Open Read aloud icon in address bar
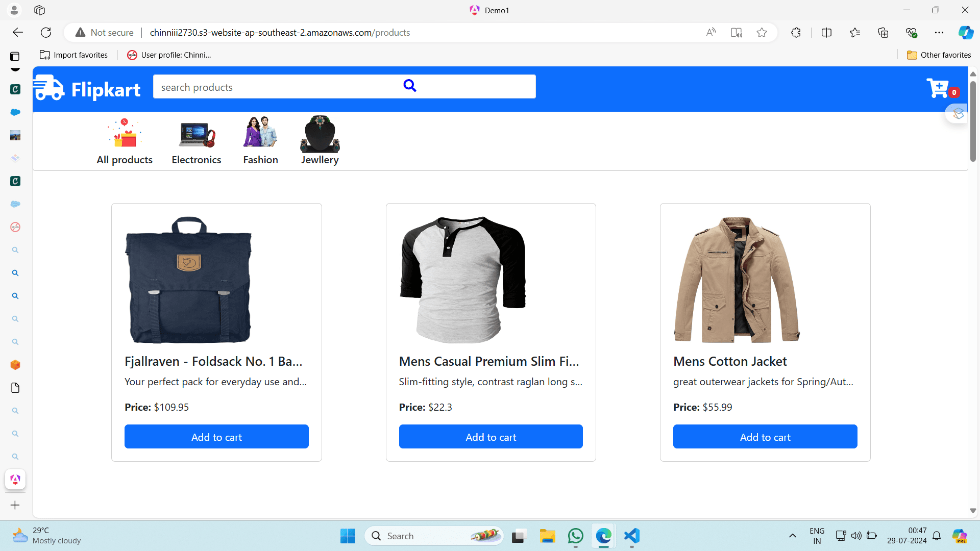The image size is (980, 551). click(x=710, y=33)
